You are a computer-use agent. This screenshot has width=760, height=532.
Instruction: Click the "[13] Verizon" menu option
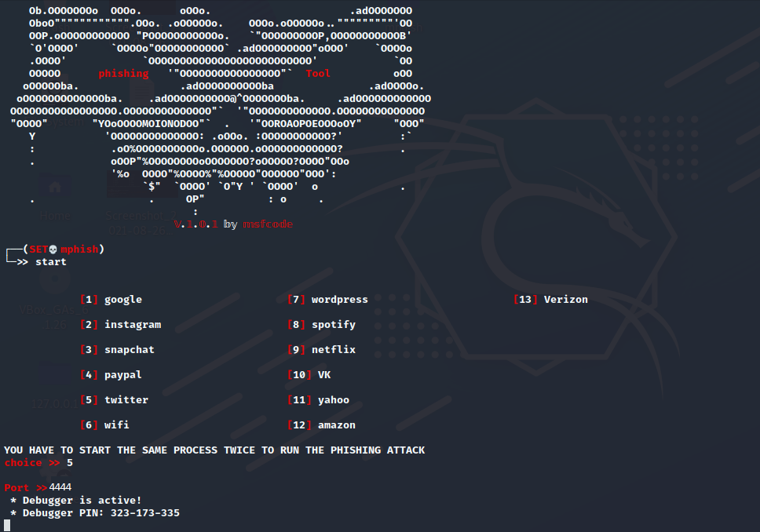click(550, 300)
